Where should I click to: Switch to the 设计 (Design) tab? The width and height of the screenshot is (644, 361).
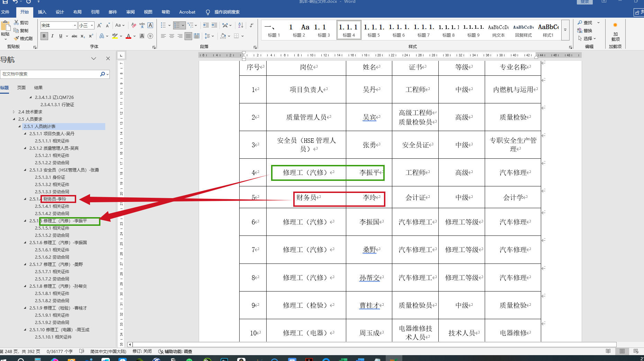coord(60,12)
